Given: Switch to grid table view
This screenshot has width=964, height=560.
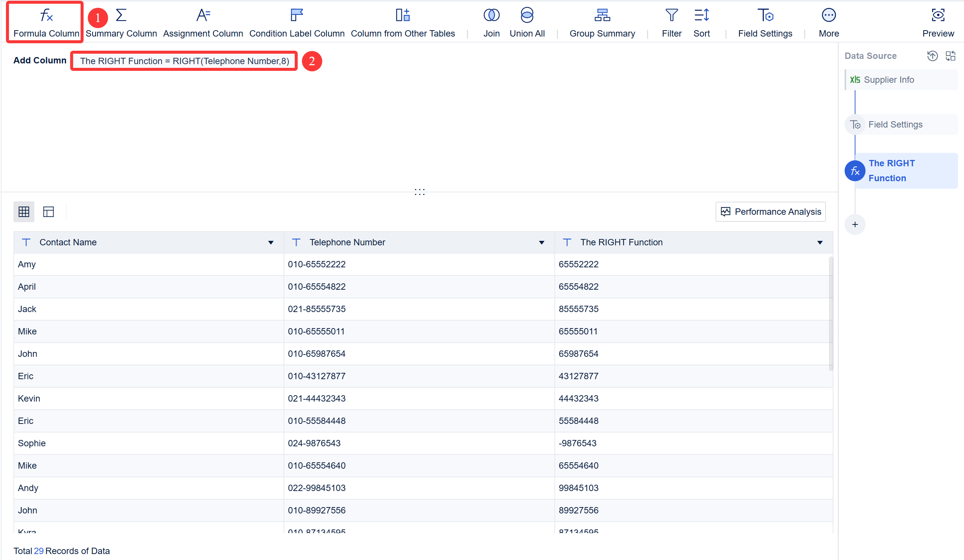Looking at the screenshot, I should 24,211.
